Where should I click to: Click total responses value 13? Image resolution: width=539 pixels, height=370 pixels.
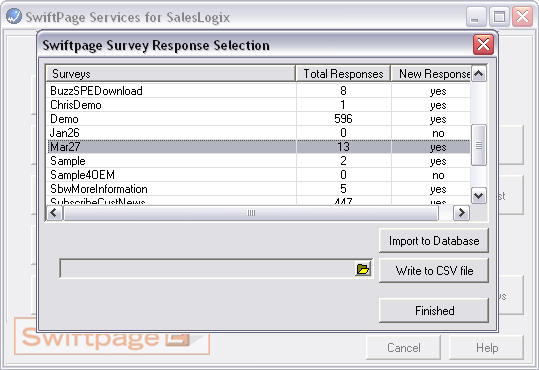tap(343, 147)
